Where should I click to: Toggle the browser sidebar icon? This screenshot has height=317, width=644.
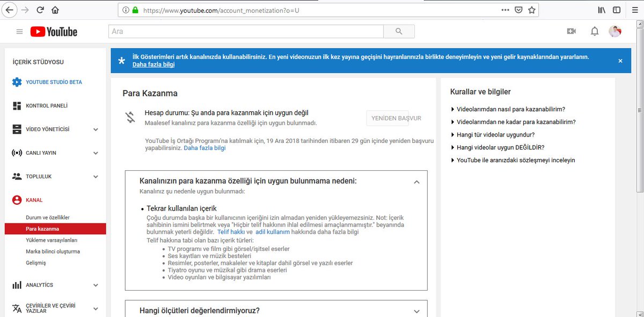tap(617, 10)
